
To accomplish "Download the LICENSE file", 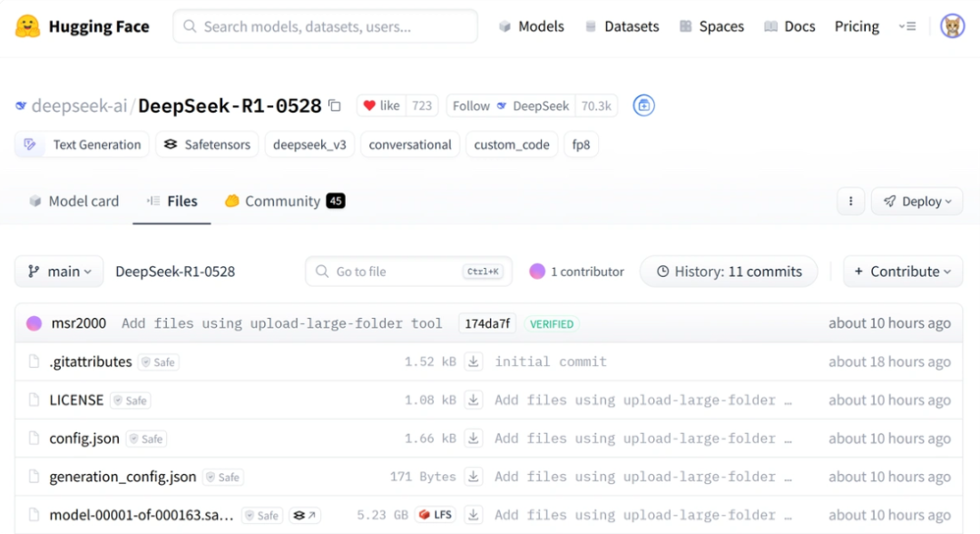I will [x=473, y=400].
